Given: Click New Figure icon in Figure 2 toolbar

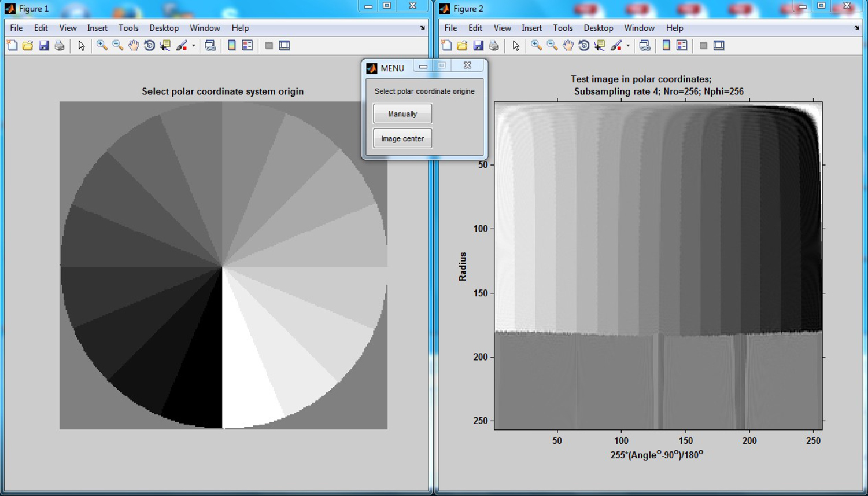Looking at the screenshot, I should pyautogui.click(x=446, y=46).
